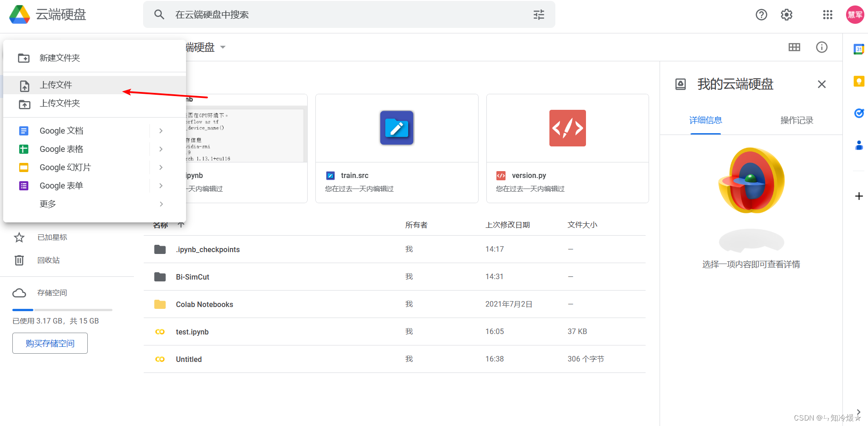The width and height of the screenshot is (868, 426).
Task: Select Google 幻灯片 menu entry
Action: 95,167
